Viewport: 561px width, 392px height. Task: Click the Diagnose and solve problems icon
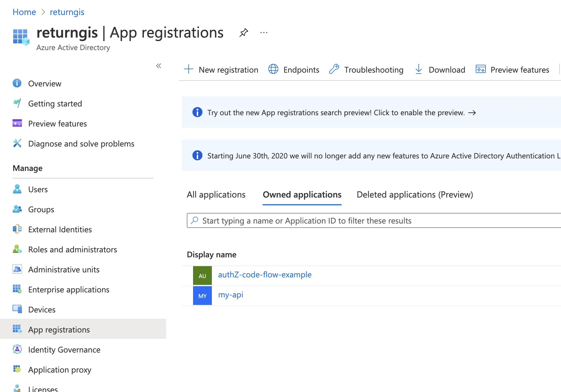(17, 143)
